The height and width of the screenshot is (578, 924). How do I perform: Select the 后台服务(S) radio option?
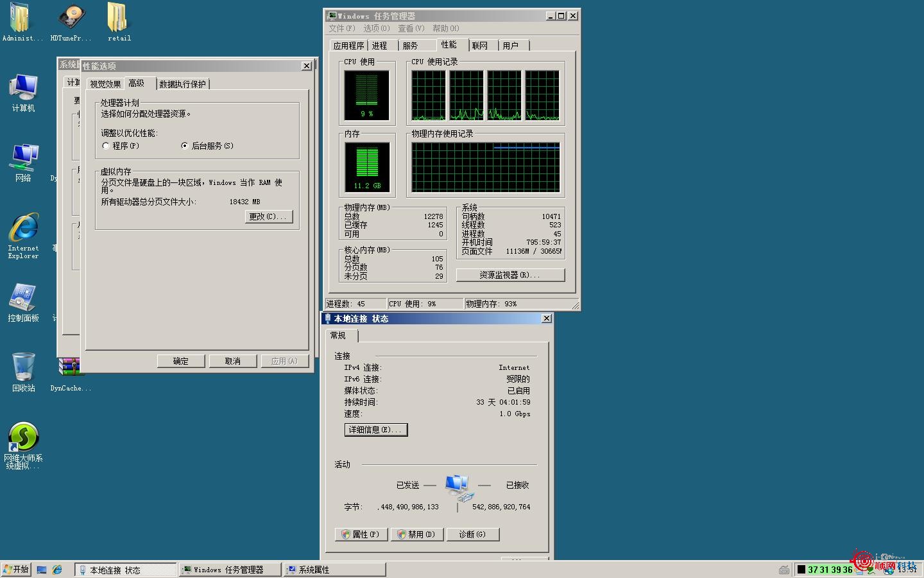(185, 146)
